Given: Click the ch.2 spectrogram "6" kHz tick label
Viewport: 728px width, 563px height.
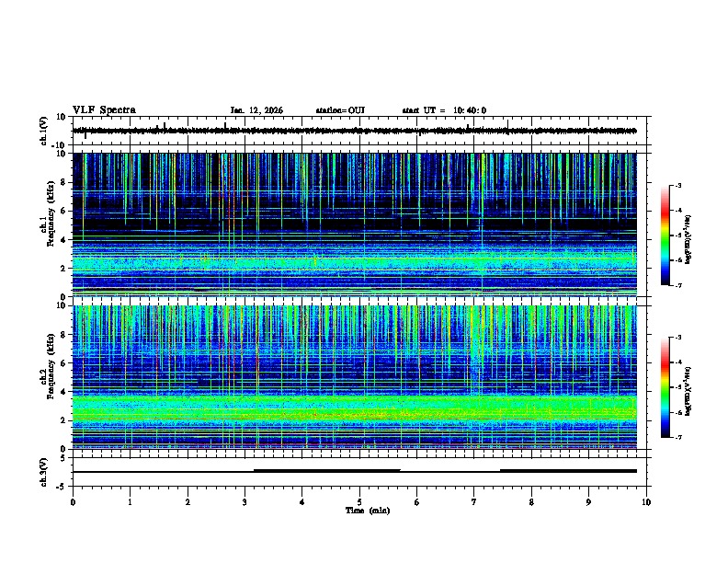Looking at the screenshot, I should (x=63, y=363).
